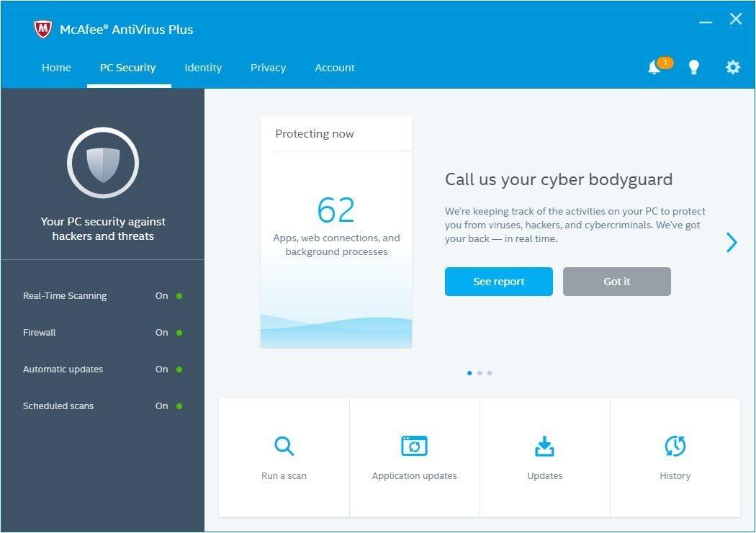Switch to the Privacy tab
The width and height of the screenshot is (756, 533).
(268, 67)
